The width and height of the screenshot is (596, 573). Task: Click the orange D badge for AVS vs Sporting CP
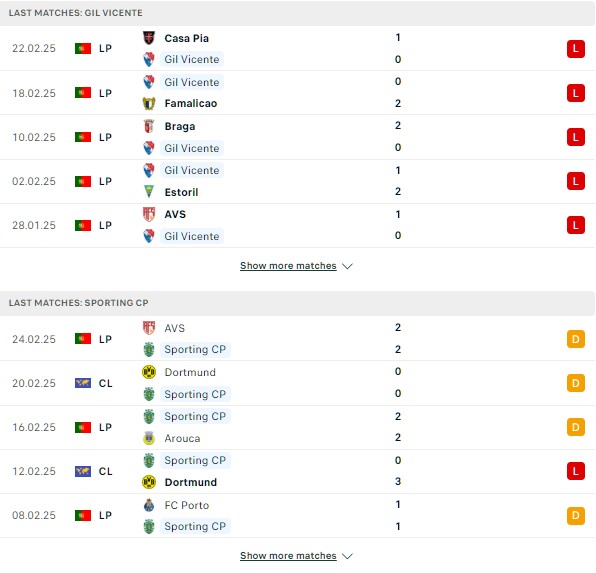[x=575, y=339]
